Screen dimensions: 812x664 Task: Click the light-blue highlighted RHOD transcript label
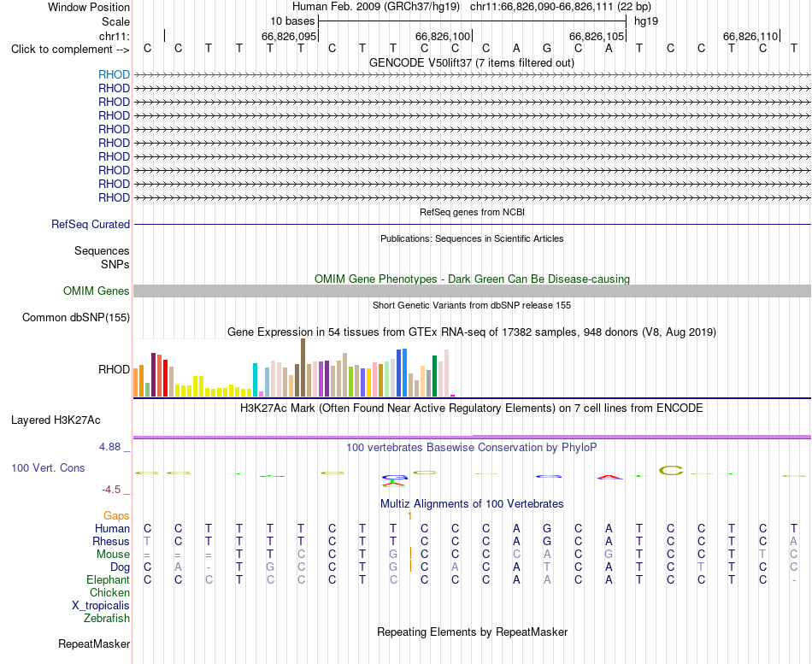[x=114, y=74]
